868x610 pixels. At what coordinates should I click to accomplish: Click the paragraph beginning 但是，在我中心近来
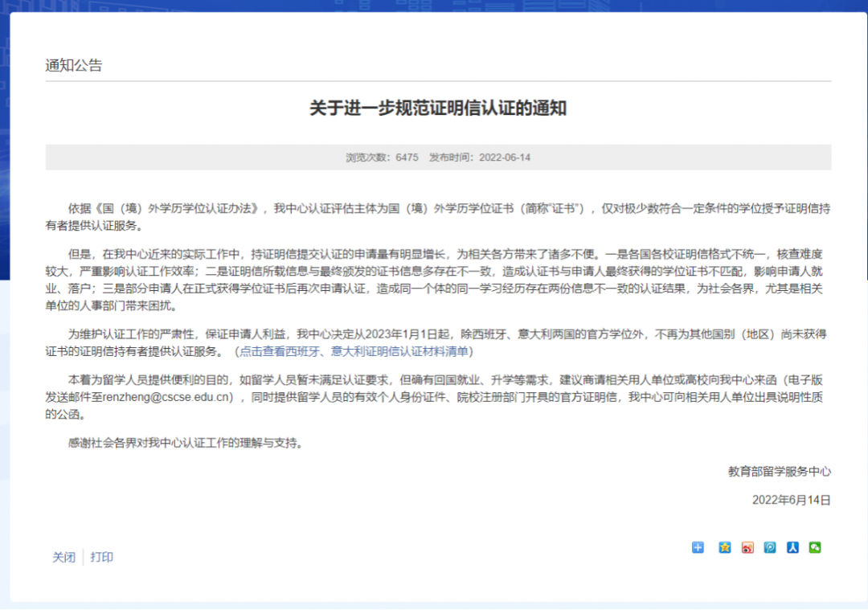438,279
